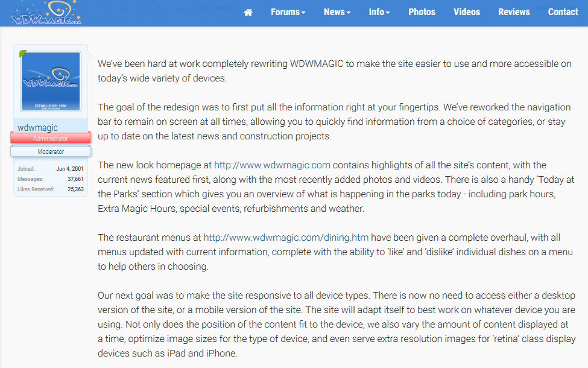Follow the http://www.wdwmagic.com homepage link

272,165
